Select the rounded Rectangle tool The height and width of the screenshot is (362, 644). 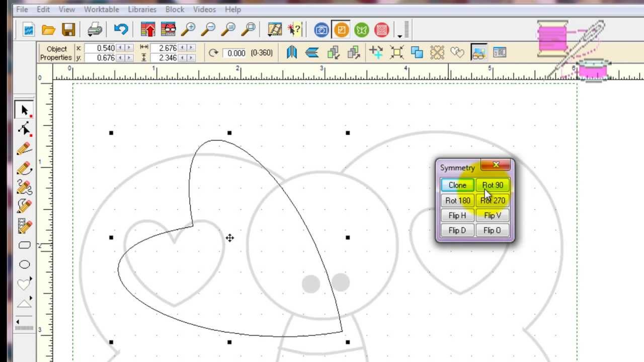pyautogui.click(x=24, y=245)
